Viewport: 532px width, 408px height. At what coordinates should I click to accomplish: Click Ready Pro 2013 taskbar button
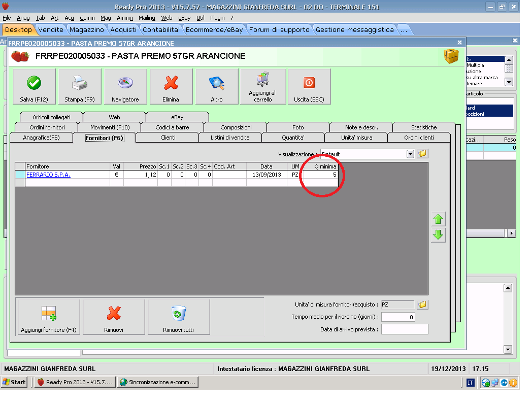[75, 382]
